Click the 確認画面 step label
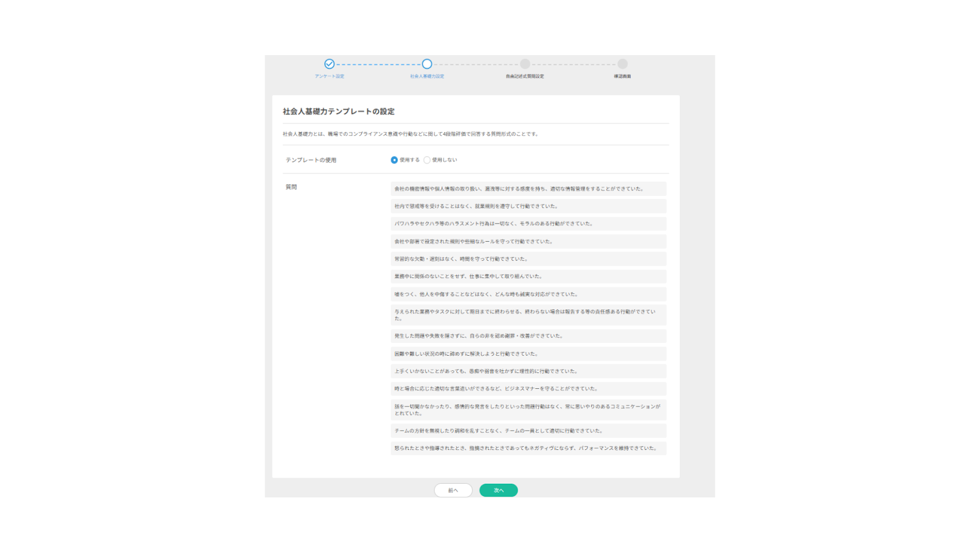Image resolution: width=980 pixels, height=551 pixels. coord(622,77)
